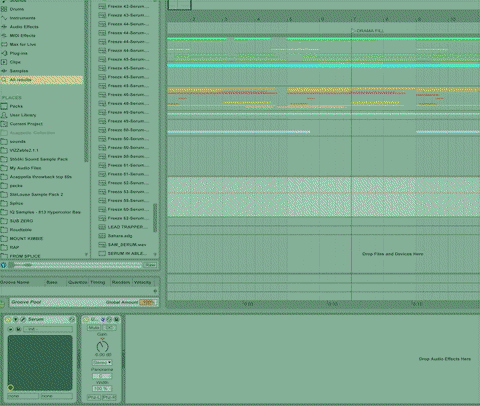Click the Utility hot-swap preset icon
Viewport: 480px width, 406px height.
[109, 319]
